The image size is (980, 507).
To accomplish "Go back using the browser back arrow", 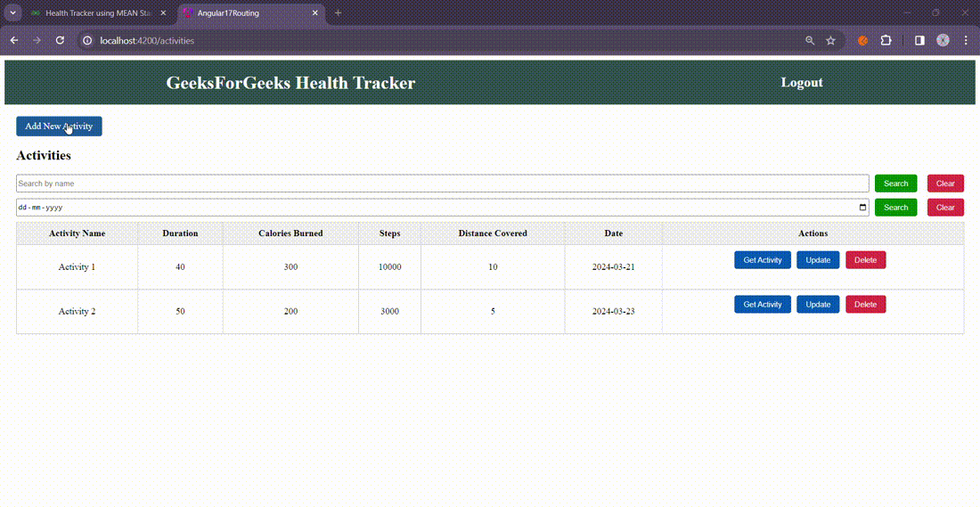I will coord(14,40).
